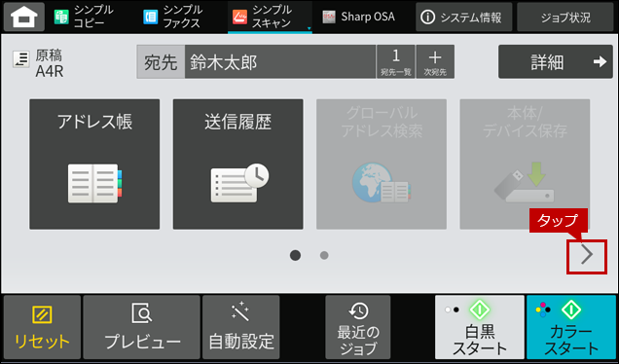
Task: Start scanning with カラースタート
Action: click(x=571, y=327)
